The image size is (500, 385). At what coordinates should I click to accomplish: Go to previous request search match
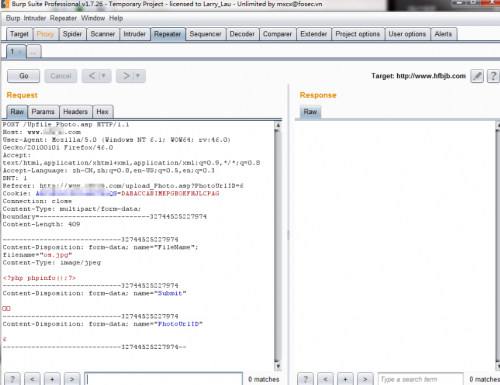click(32, 379)
